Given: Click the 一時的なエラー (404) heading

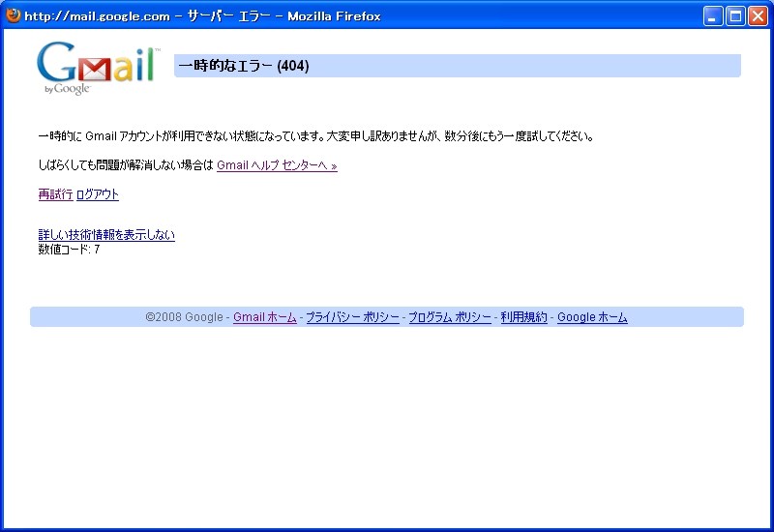Looking at the screenshot, I should (x=244, y=66).
